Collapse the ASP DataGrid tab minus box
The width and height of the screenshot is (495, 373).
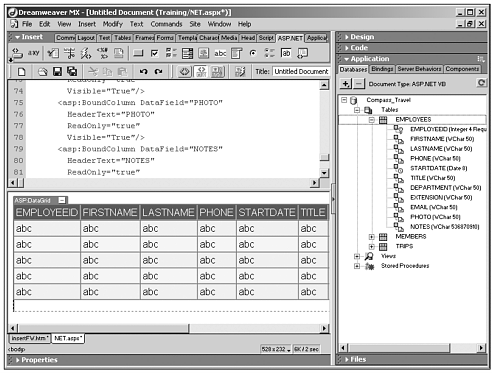(x=62, y=200)
